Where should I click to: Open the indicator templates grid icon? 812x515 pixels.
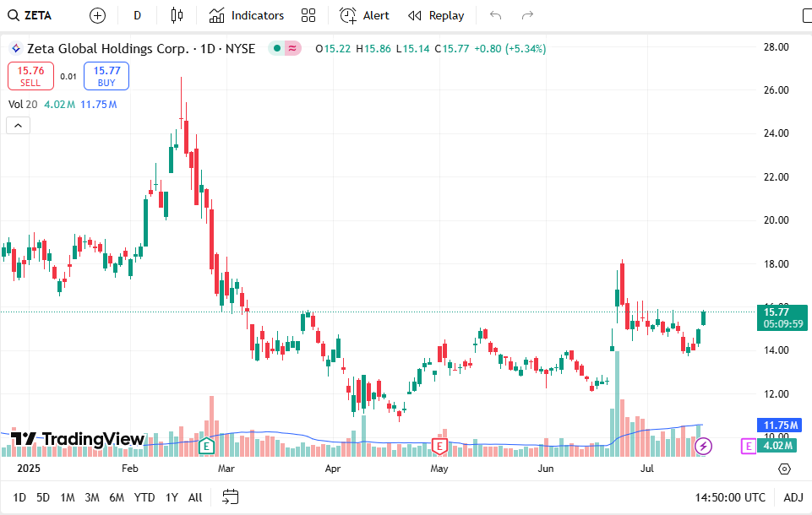pyautogui.click(x=308, y=15)
